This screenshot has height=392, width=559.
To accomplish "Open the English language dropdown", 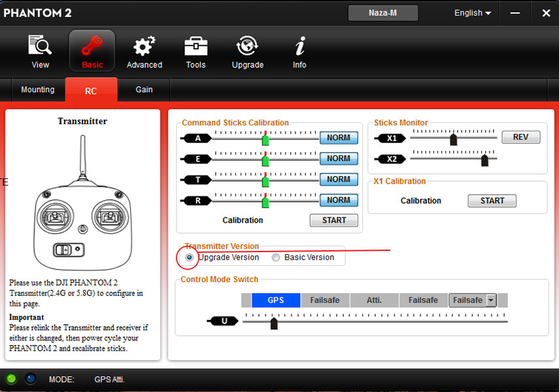I will pos(472,13).
